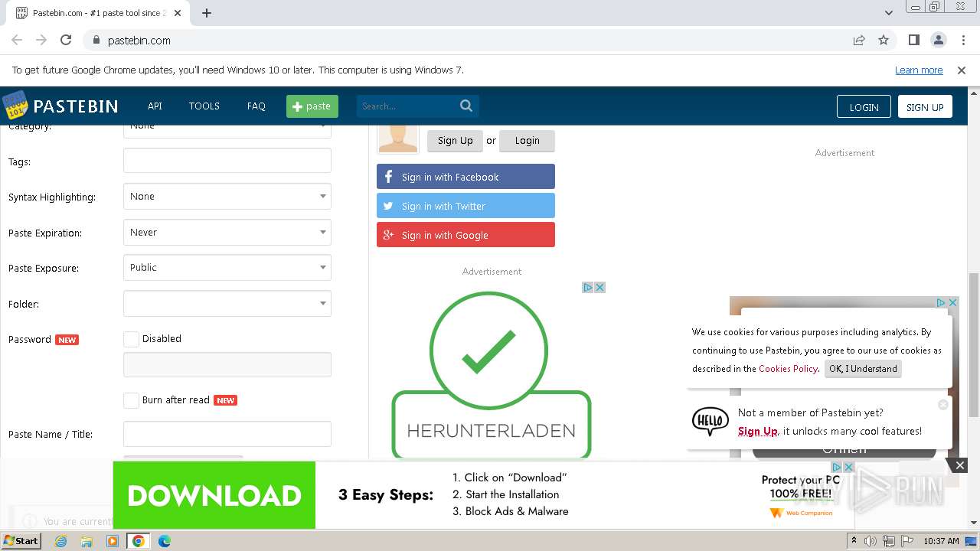The height and width of the screenshot is (551, 980).
Task: Click the HERUNTERLADEN ad button
Action: click(x=492, y=425)
